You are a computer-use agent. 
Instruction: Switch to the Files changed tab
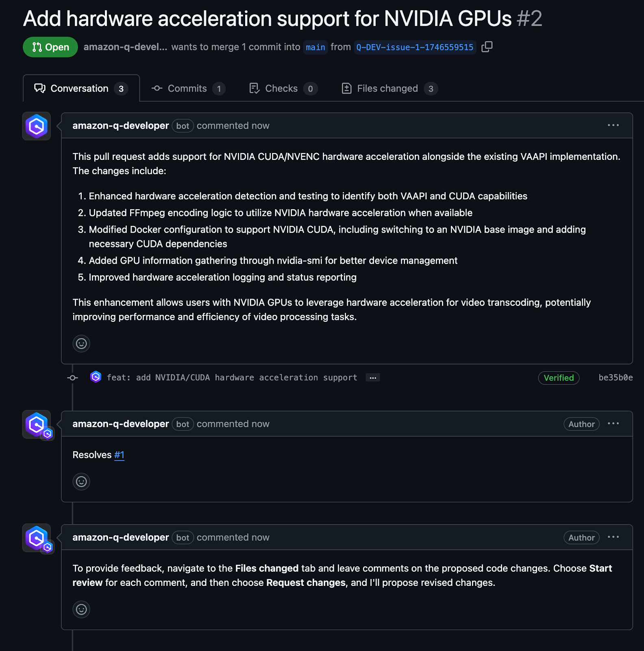point(389,88)
